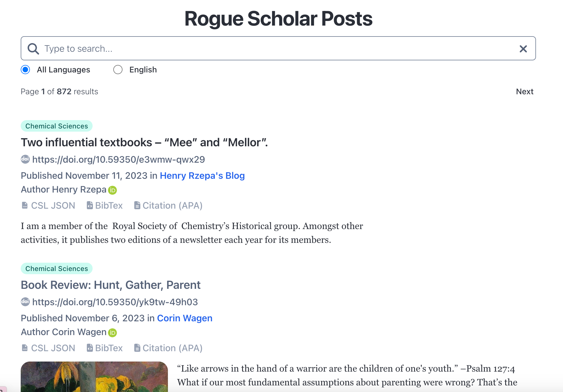
Task: Select the All Languages radio button
Action: pyautogui.click(x=26, y=70)
